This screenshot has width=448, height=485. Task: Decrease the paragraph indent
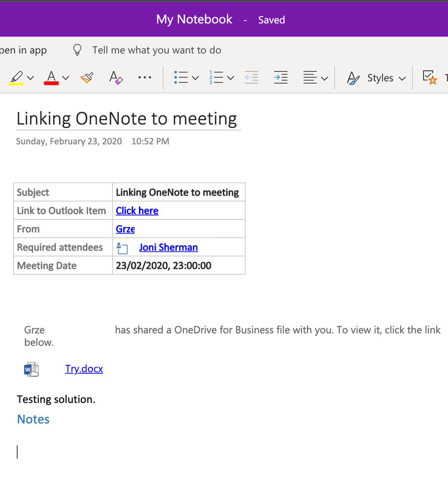click(x=251, y=77)
